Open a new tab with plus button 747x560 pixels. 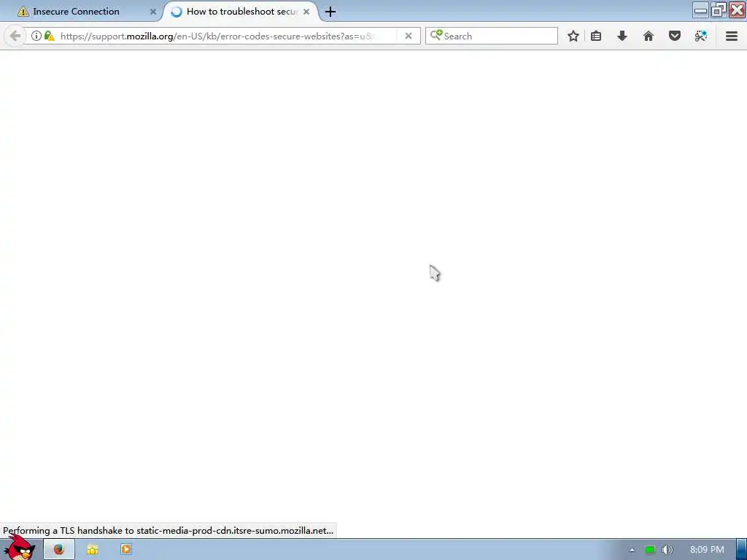(330, 12)
